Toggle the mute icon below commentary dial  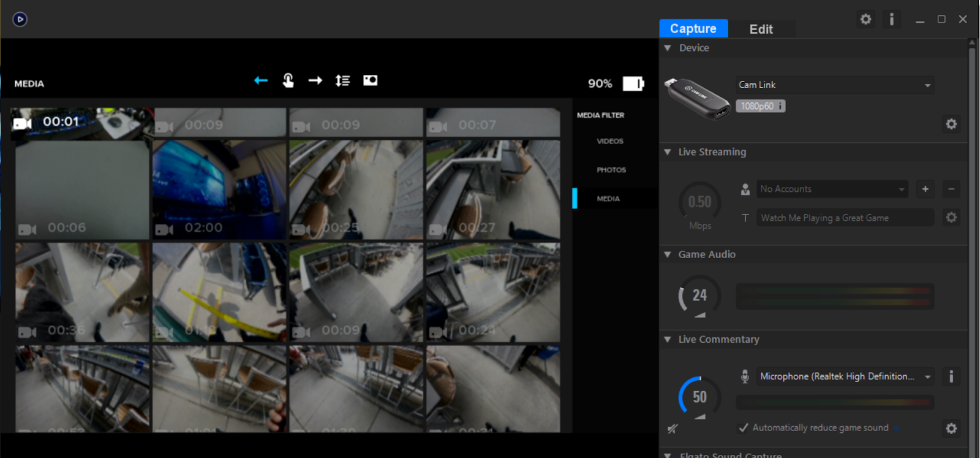673,429
